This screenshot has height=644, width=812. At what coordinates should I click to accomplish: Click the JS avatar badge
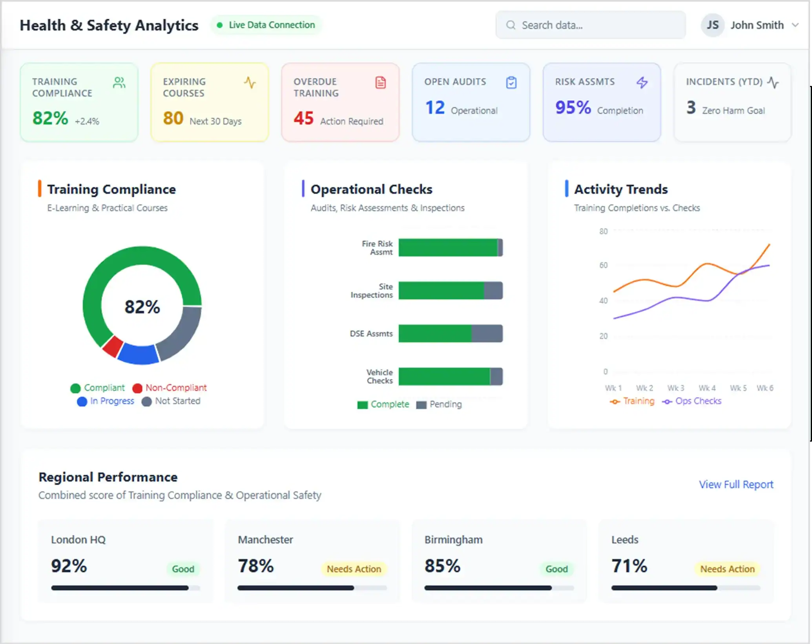coord(712,25)
